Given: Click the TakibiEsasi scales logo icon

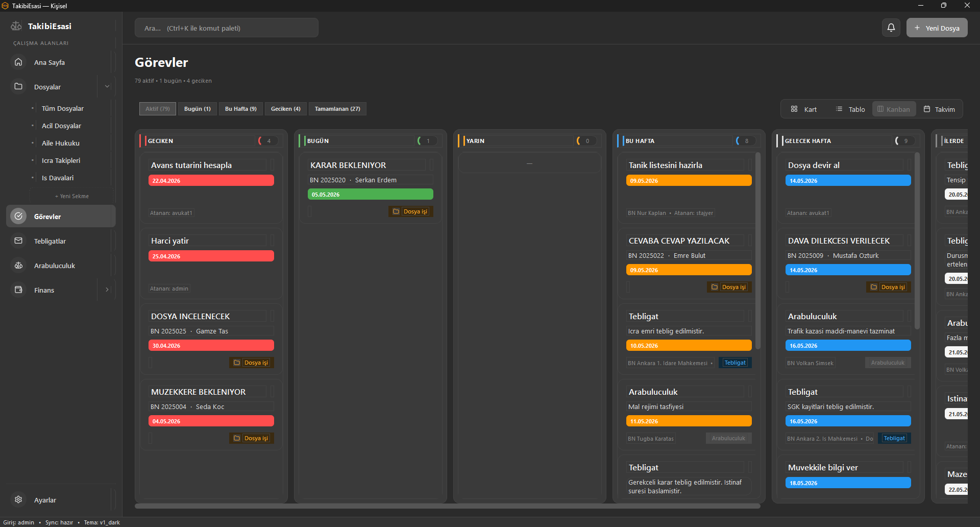Looking at the screenshot, I should coord(16,26).
